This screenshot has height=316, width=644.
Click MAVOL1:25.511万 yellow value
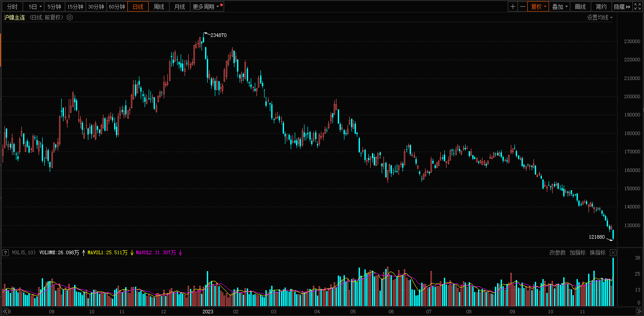[x=107, y=252]
